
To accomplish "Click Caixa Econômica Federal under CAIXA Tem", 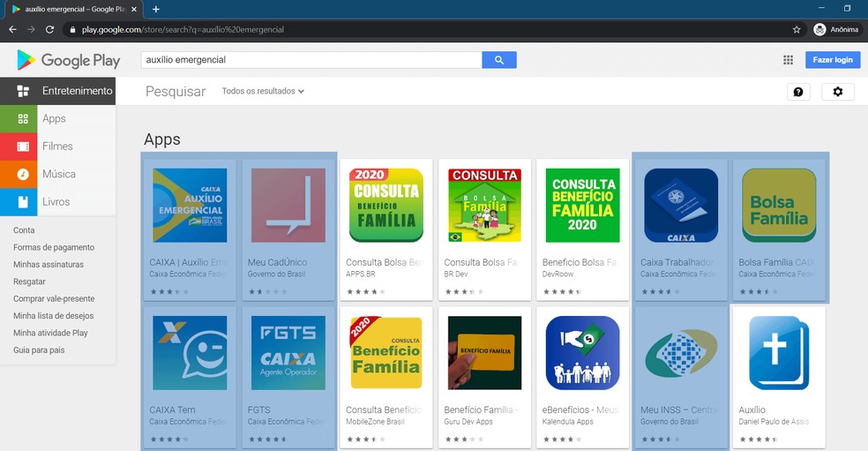I will point(188,422).
